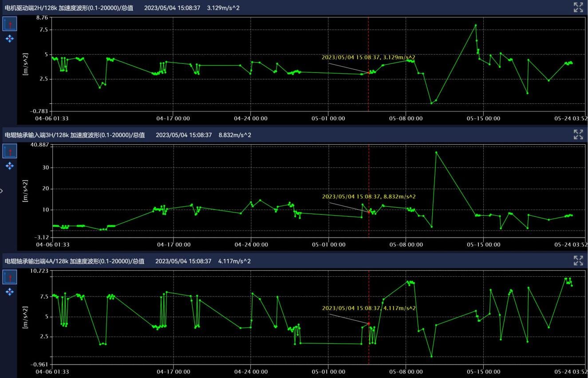Viewport: 588px width, 378px height.
Task: Expand the collapsed left side panel arrow
Action: click(x=2, y=191)
